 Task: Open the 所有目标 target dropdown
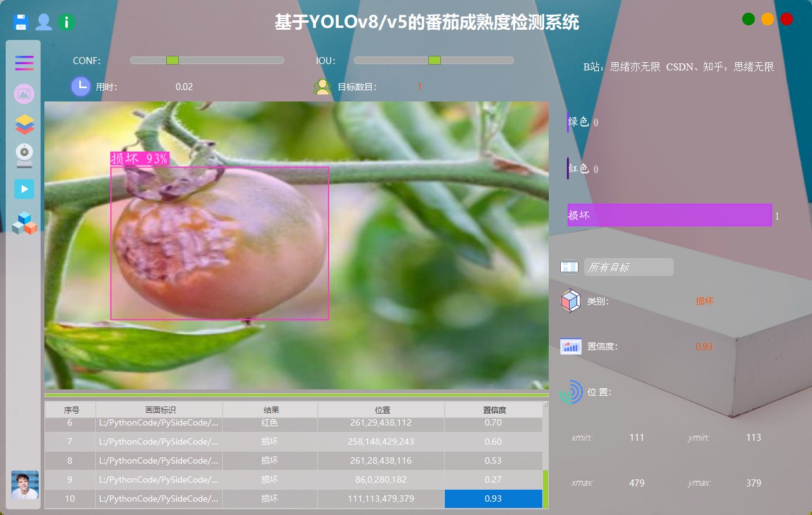tap(629, 267)
